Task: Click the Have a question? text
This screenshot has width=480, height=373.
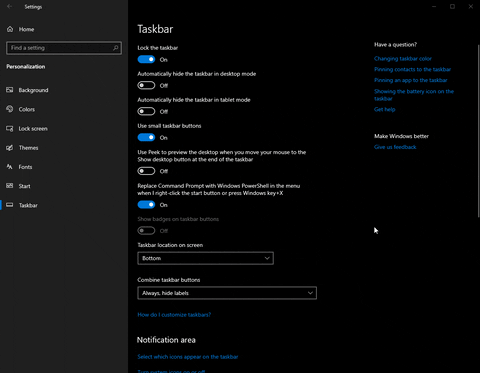Action: click(395, 45)
